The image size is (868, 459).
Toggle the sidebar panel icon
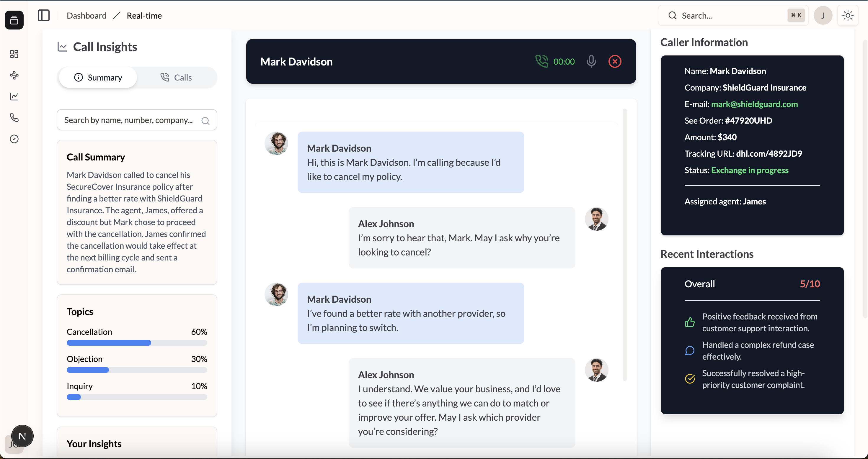(43, 16)
